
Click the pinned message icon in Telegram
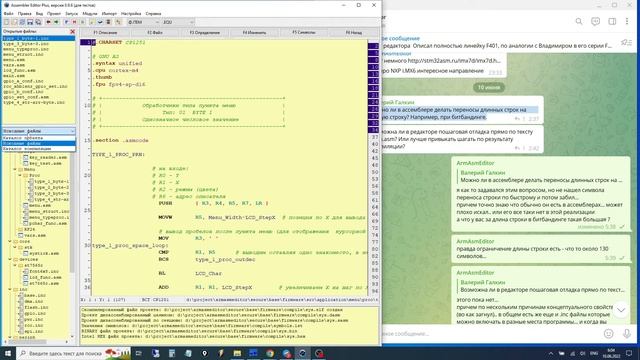(x=626, y=42)
